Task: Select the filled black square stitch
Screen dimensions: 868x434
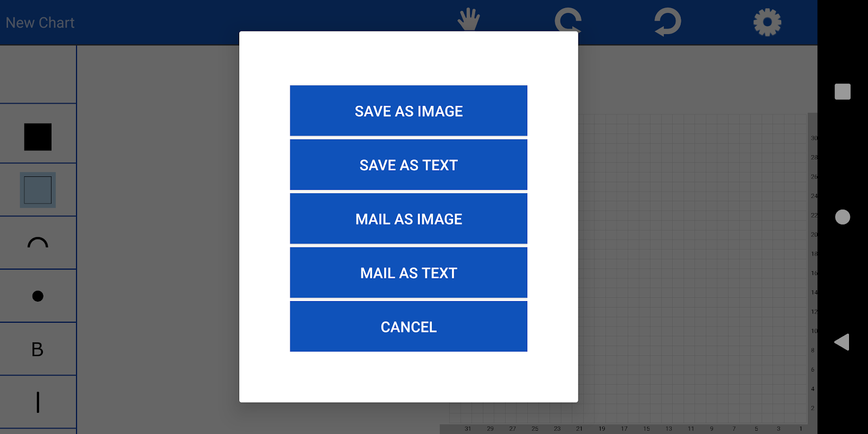Action: pos(38,137)
